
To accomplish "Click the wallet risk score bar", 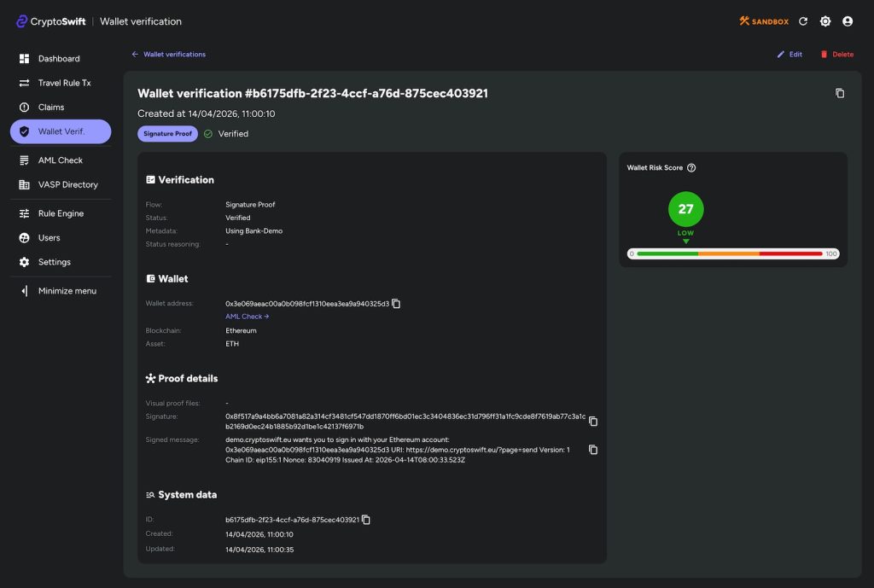I will tap(733, 253).
